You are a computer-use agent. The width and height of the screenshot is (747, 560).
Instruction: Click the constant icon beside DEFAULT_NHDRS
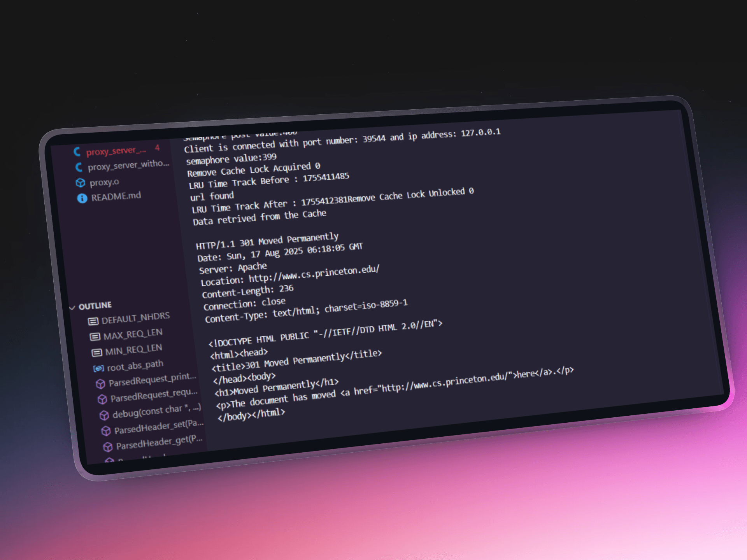click(x=93, y=321)
